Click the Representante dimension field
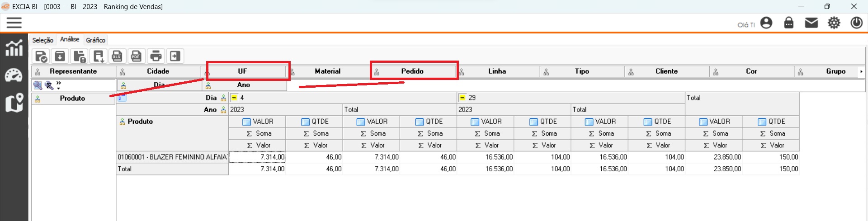This screenshot has width=868, height=221. pos(73,71)
